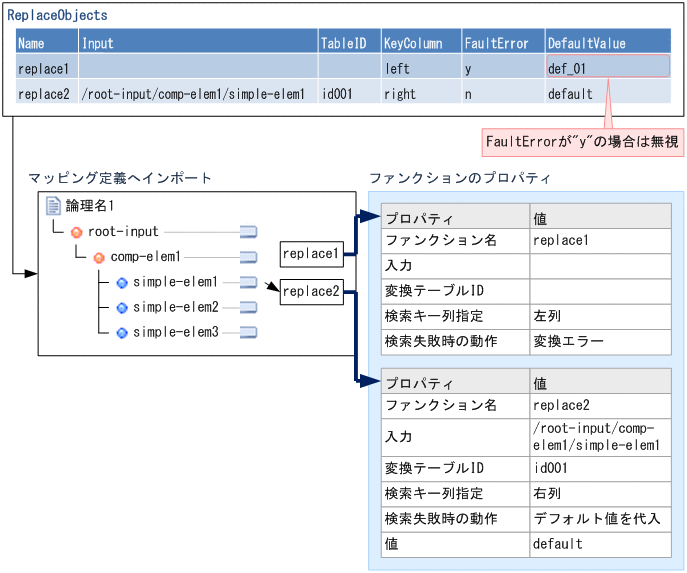Open the デフォルト値を代入 failure action value
This screenshot has width=687, height=573.
pos(599,519)
